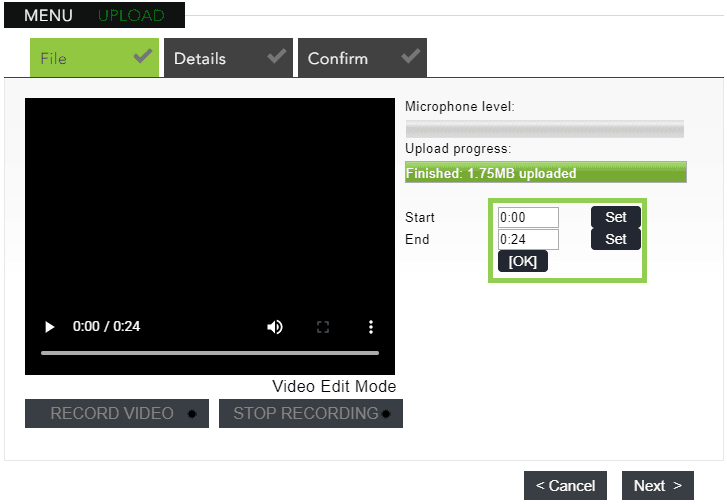The height and width of the screenshot is (504, 727).
Task: Click the STOP RECORDING button
Action: (311, 413)
